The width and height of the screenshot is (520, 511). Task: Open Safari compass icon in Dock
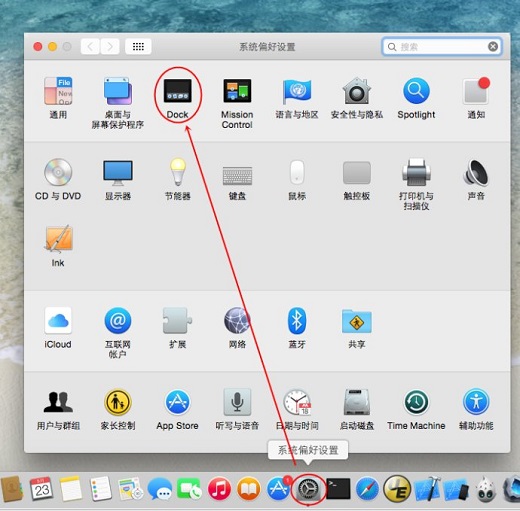367,489
